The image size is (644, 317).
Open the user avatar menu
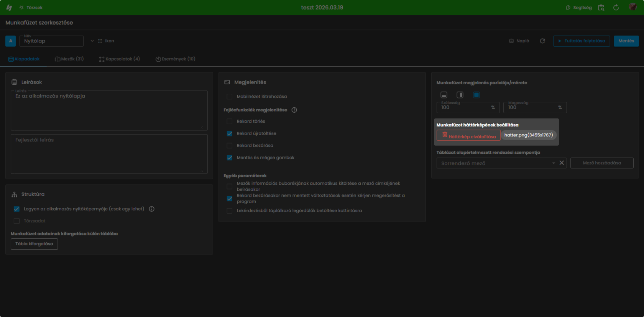pos(633,7)
